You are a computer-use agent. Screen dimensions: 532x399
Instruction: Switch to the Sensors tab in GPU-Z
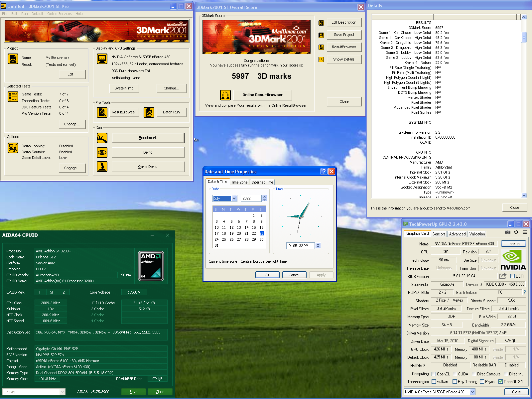pos(439,234)
